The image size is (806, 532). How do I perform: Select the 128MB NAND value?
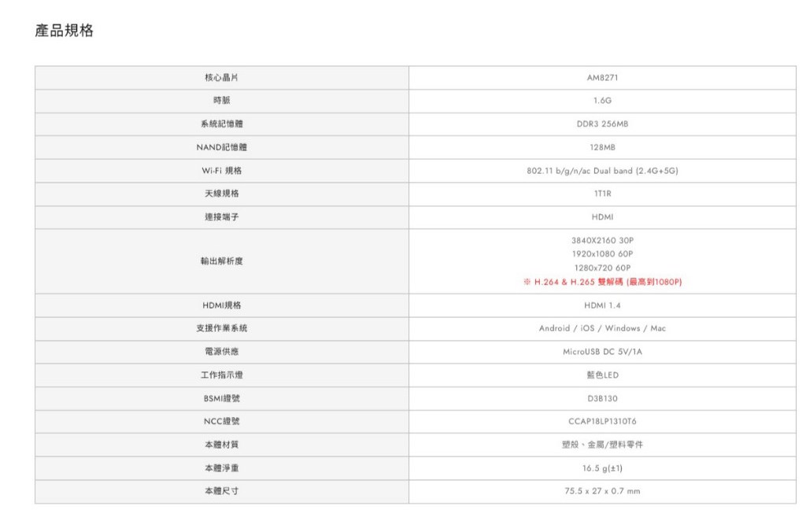point(602,147)
